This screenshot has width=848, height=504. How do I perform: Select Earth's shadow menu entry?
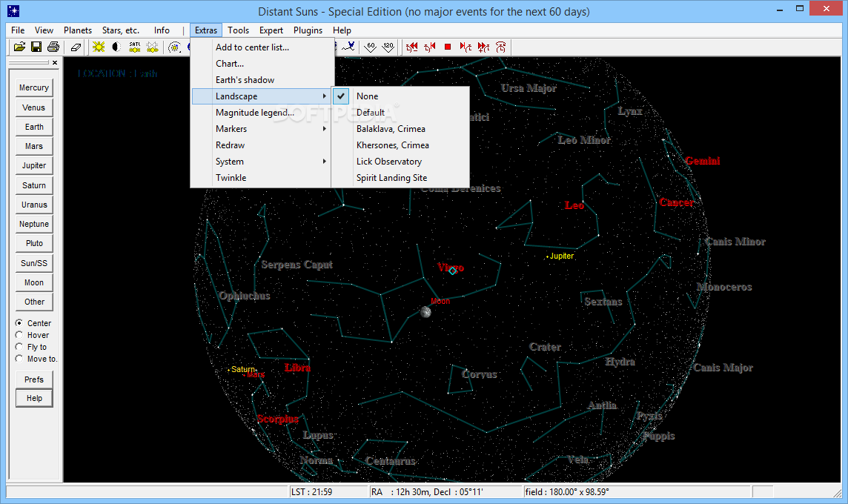261,80
